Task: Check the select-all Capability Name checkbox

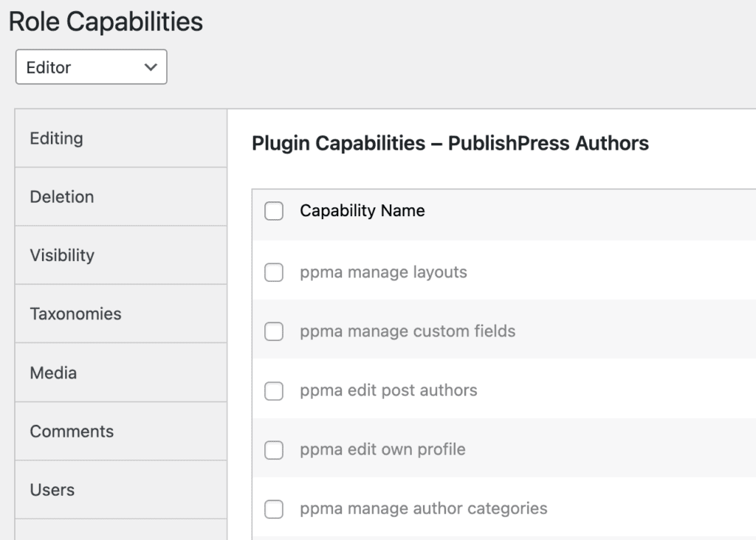Action: (x=274, y=211)
